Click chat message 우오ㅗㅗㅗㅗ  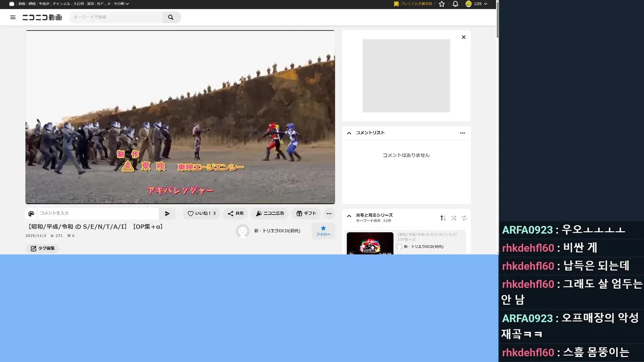[x=593, y=230]
